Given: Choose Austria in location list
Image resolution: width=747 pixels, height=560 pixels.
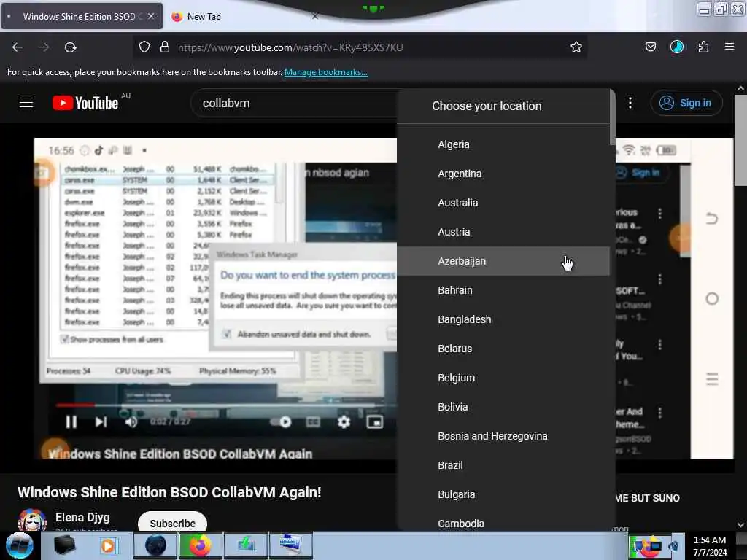Looking at the screenshot, I should coord(503,232).
